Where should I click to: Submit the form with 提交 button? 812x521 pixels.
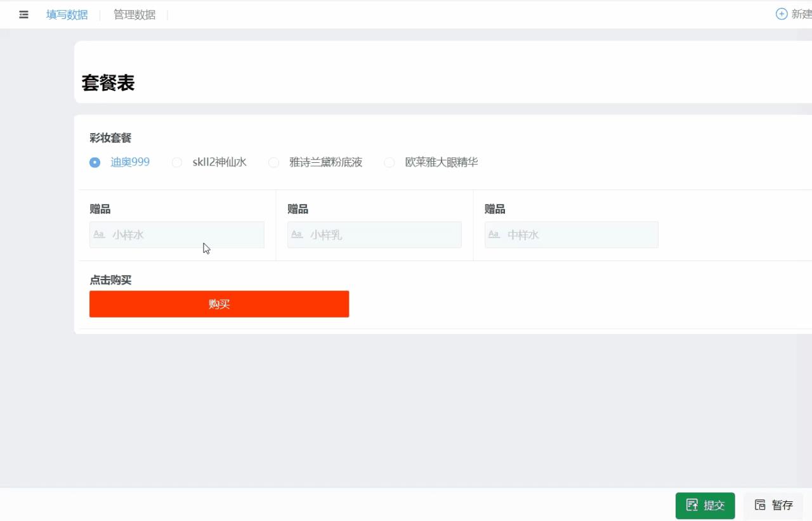click(x=705, y=505)
